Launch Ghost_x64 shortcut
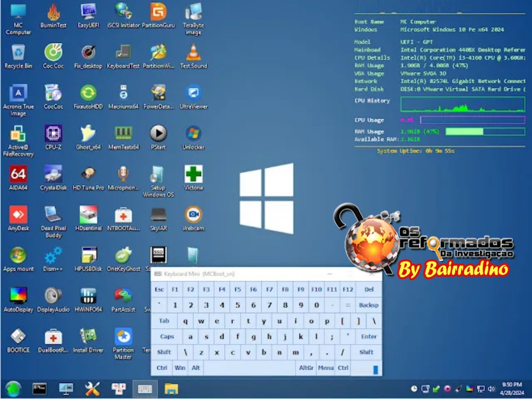This screenshot has height=399, width=532. (x=88, y=138)
